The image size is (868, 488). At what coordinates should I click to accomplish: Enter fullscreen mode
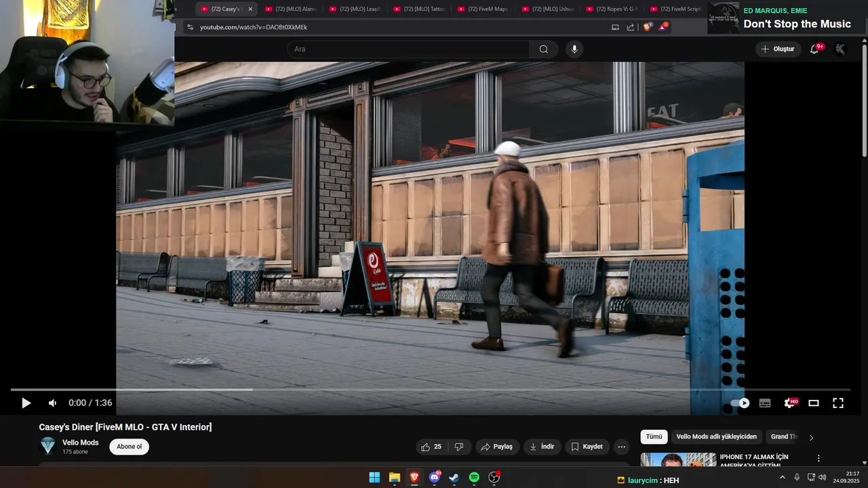838,403
